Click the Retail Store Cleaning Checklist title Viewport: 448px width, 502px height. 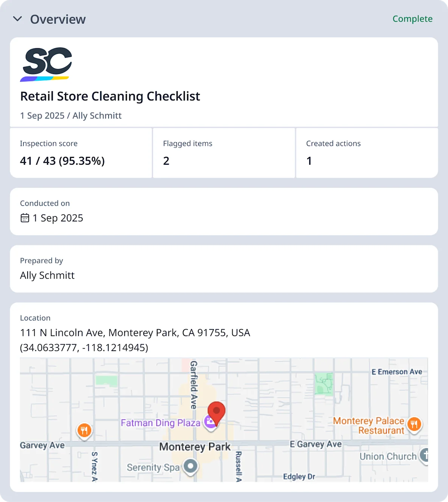[110, 96]
